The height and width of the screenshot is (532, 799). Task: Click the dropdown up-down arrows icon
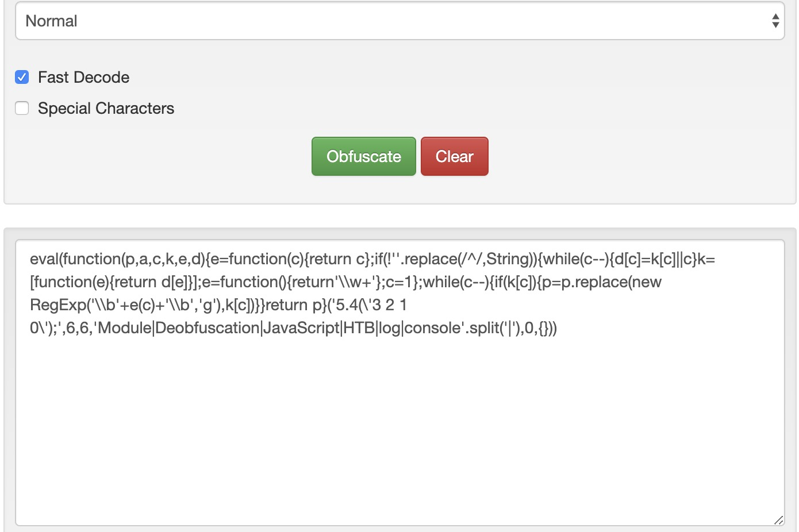[x=775, y=21]
